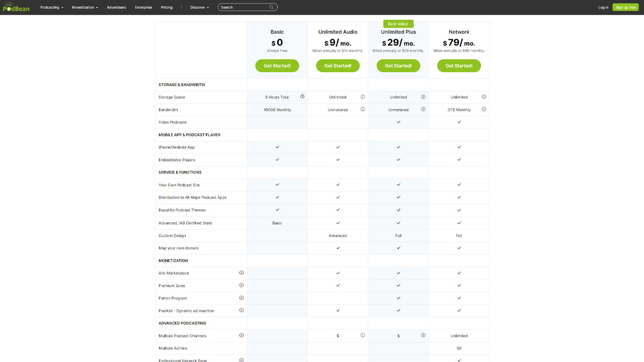
Task: Click '100GB Monthly' bandwidth value
Action: (277, 110)
